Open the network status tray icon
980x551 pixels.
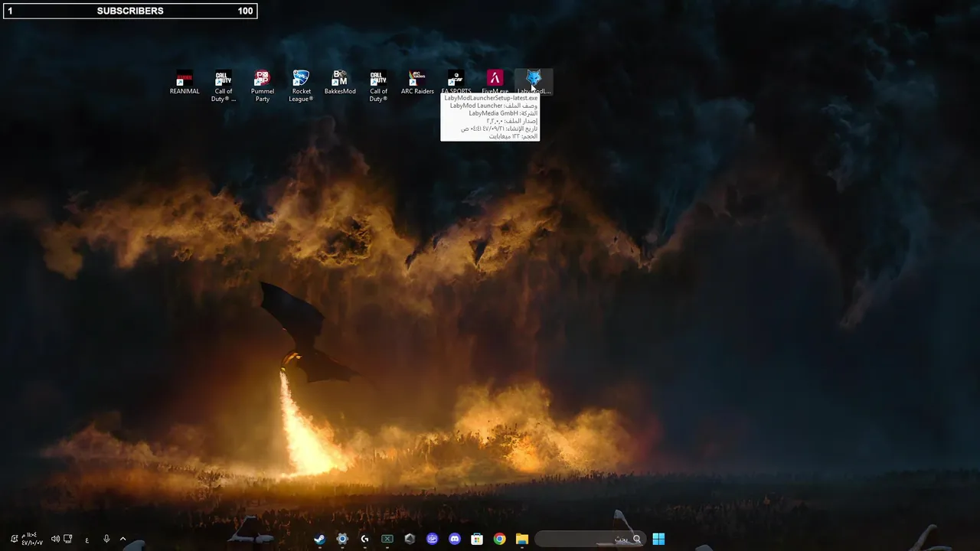(68, 539)
